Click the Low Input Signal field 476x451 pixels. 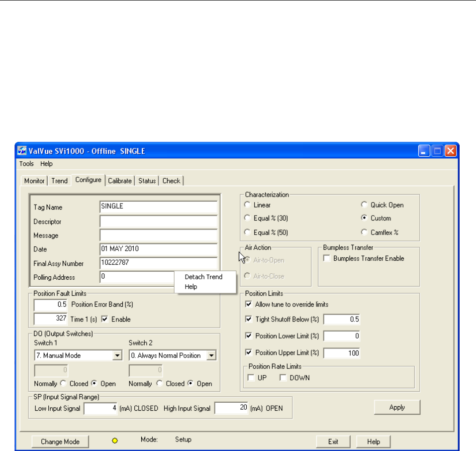tap(100, 408)
